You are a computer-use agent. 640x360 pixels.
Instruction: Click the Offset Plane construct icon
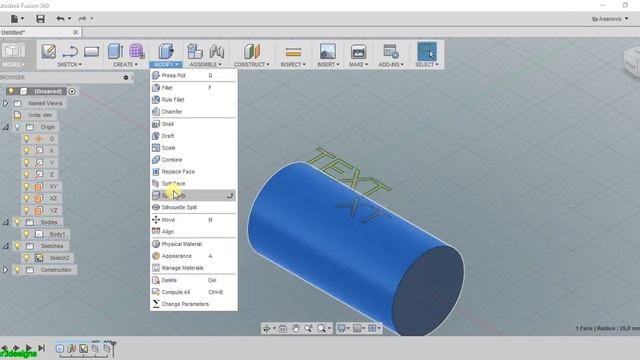click(x=252, y=51)
